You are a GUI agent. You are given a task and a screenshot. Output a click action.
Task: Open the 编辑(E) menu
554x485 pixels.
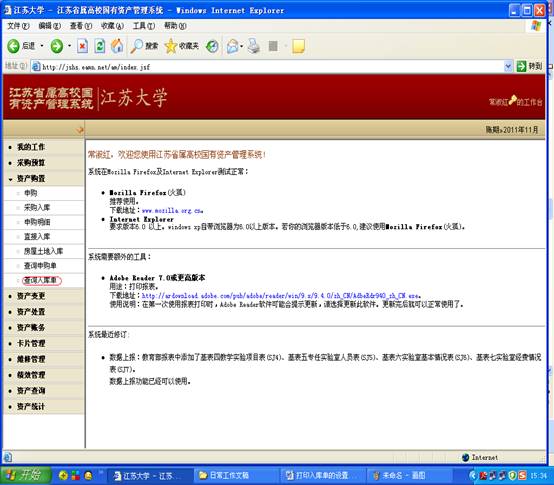coord(49,26)
